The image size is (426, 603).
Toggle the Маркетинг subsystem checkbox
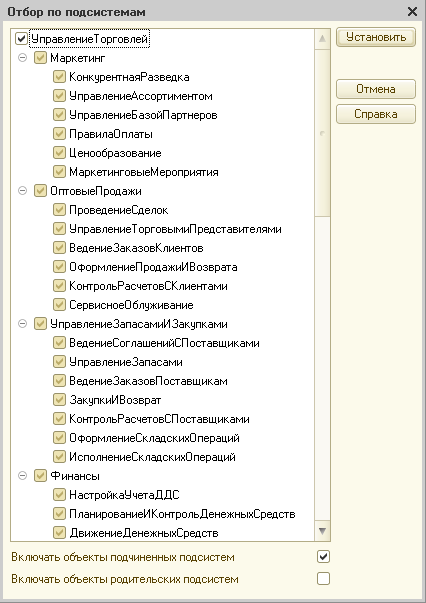coord(40,58)
